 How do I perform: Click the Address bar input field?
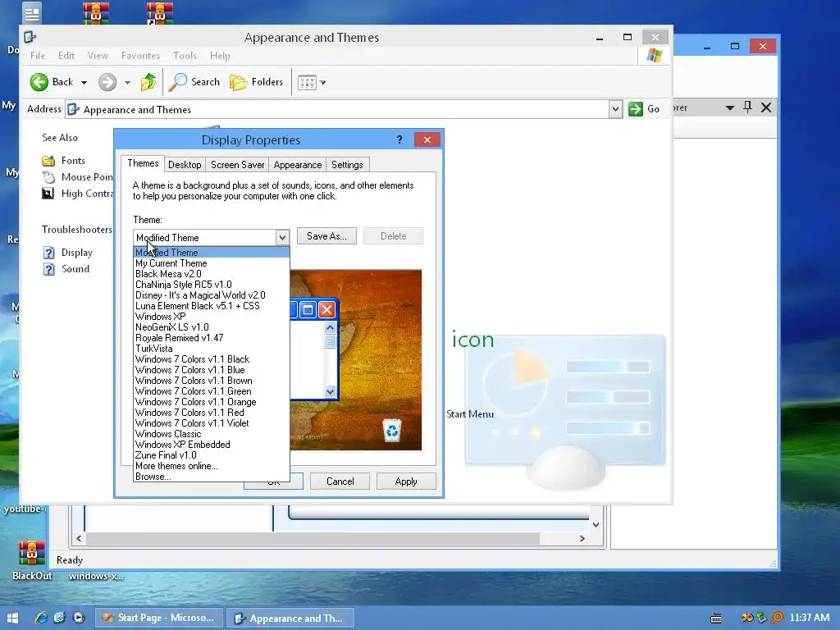click(x=337, y=109)
